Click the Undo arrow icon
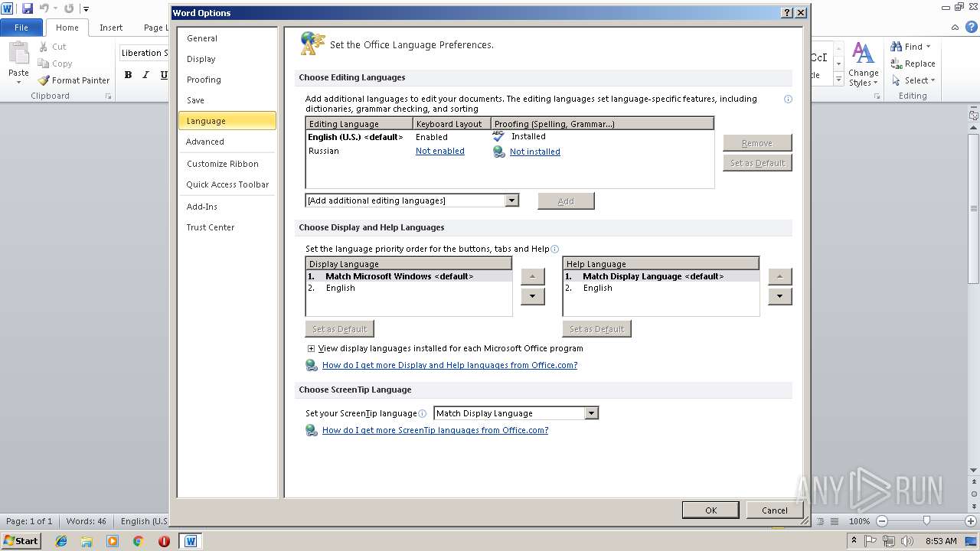980x551 pixels. point(44,8)
